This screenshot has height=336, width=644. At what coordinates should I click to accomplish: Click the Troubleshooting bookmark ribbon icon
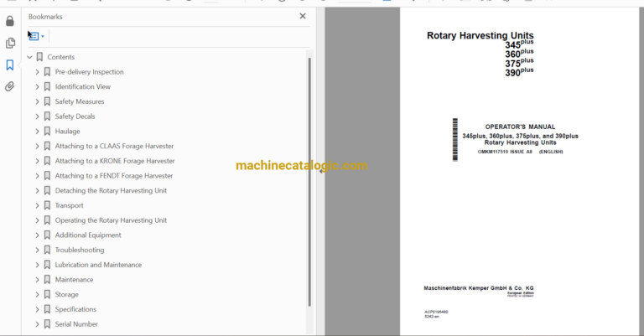point(47,250)
